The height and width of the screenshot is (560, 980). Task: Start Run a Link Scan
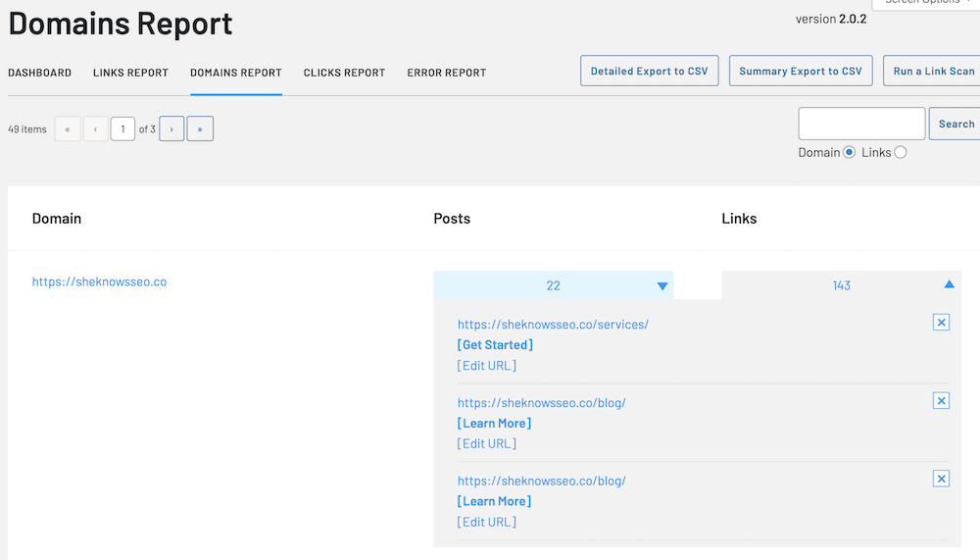pos(933,71)
